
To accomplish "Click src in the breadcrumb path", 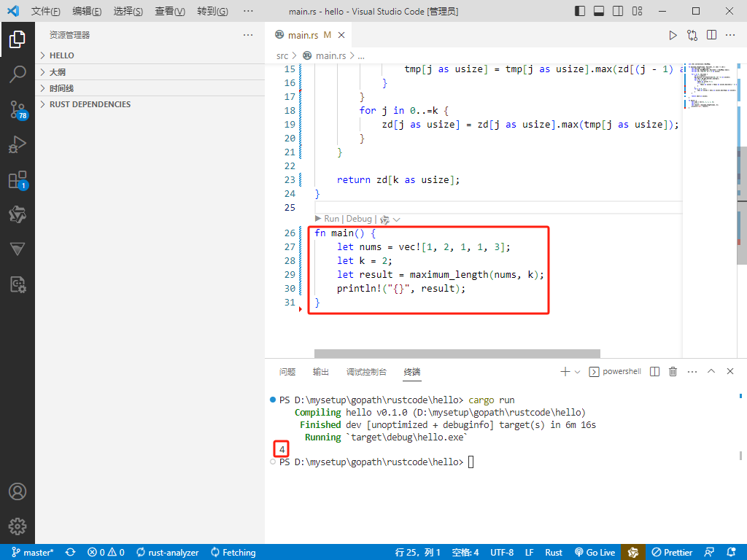I will (x=282, y=55).
